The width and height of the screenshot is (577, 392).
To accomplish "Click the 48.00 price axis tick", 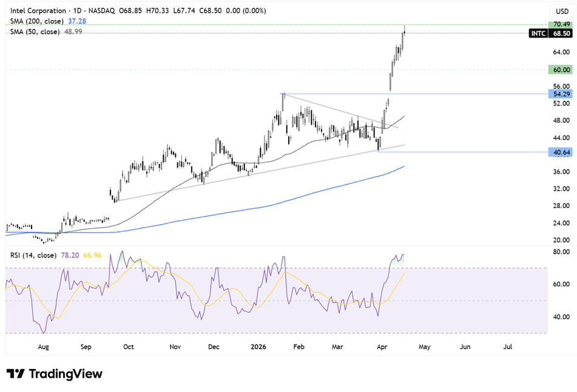I will pyautogui.click(x=561, y=120).
